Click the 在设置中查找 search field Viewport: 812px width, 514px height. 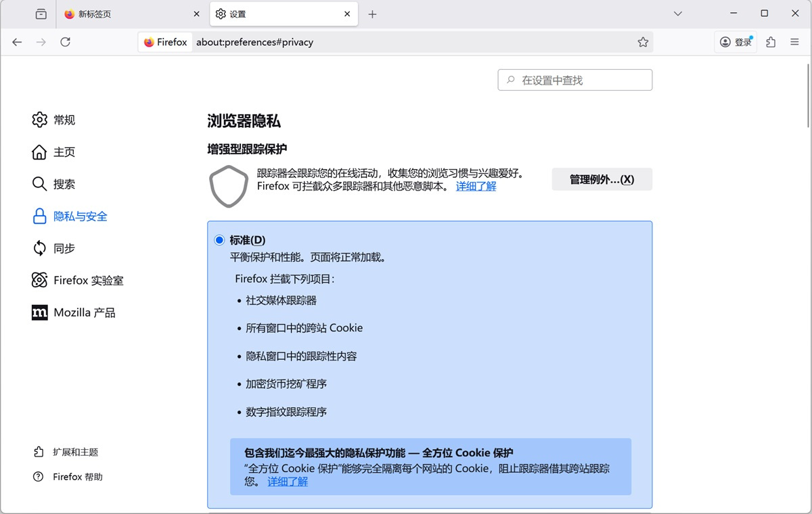pos(574,80)
